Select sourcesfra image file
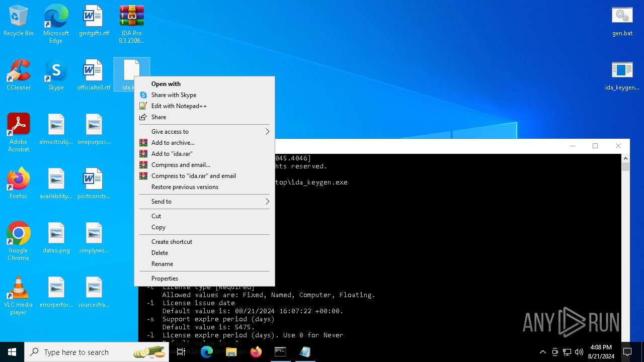Viewport: 644px width, 362px height. coord(94,293)
